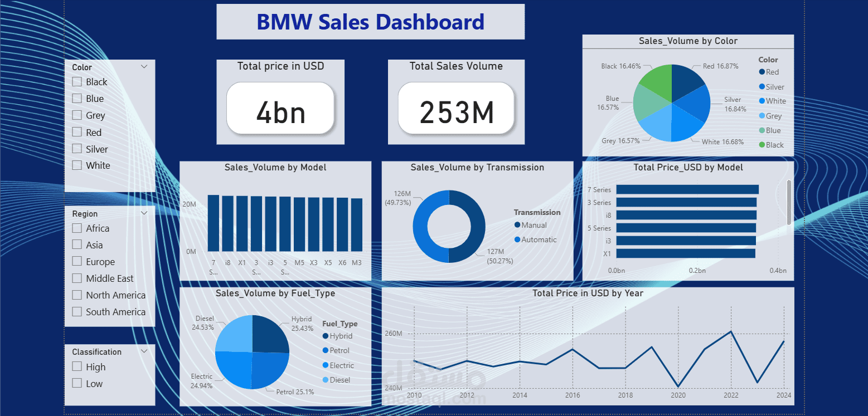Click the 2020 axis label on Year chart
868x416 pixels.
[678, 395]
